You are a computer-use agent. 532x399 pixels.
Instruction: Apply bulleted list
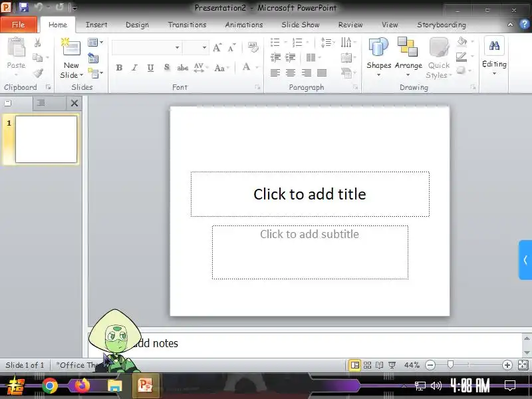(x=275, y=43)
